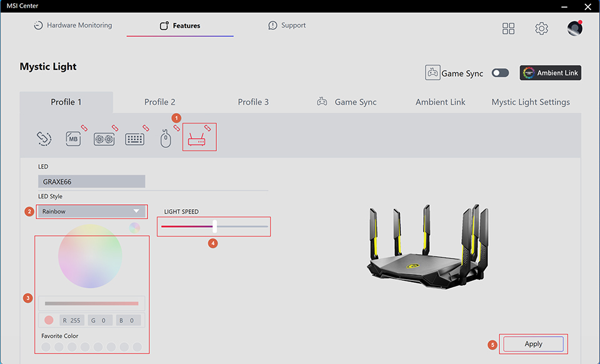This screenshot has width=600, height=364.
Task: Close the MSI Center window
Action: (588, 6)
